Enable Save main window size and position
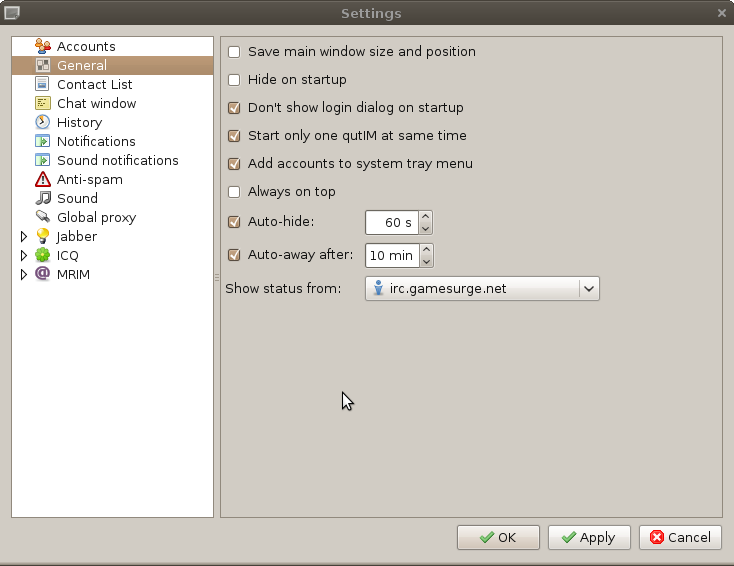The image size is (734, 566). tap(234, 51)
